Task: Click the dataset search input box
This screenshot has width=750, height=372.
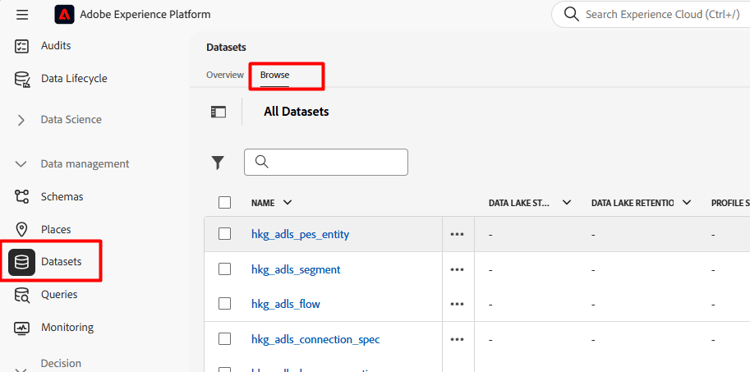Action: click(326, 162)
